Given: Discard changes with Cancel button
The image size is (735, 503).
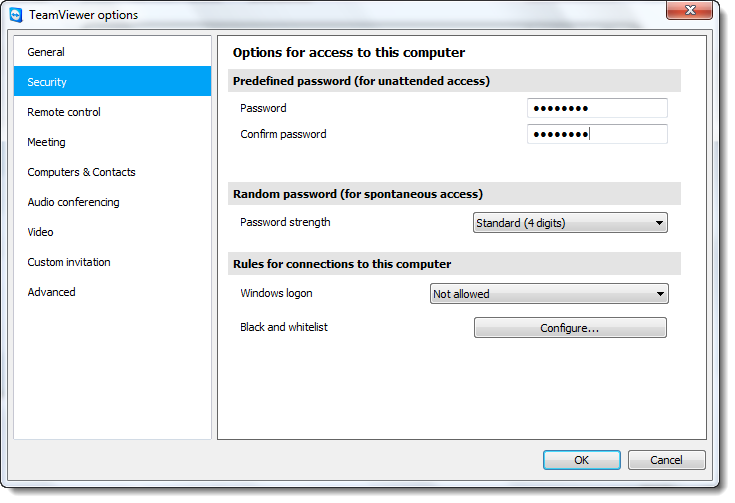Looking at the screenshot, I should point(666,460).
